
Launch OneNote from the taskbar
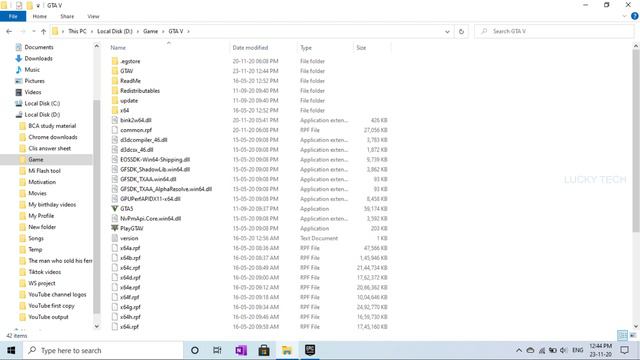click(241, 350)
